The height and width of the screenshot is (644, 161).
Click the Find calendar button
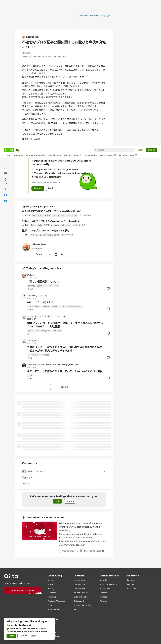(70, 551)
